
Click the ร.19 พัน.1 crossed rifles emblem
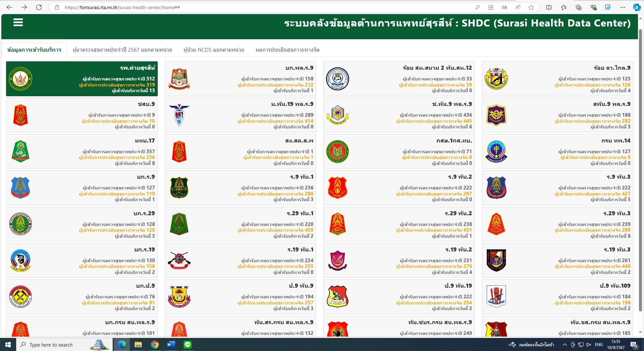(179, 260)
